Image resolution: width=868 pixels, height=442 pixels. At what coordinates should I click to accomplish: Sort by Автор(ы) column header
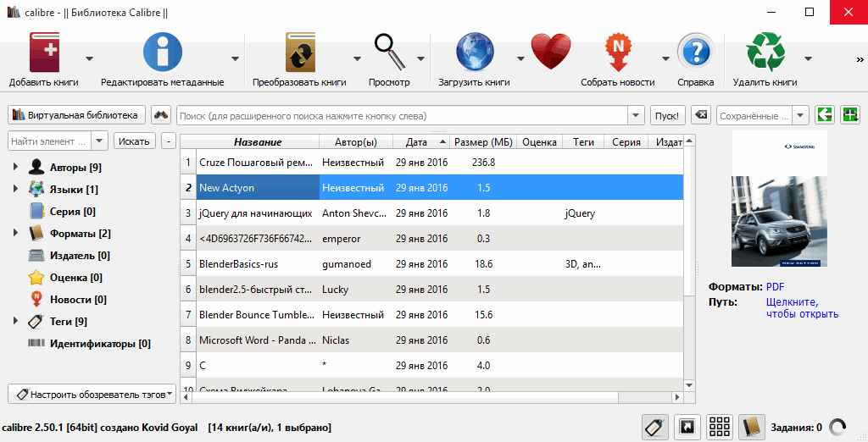point(356,142)
